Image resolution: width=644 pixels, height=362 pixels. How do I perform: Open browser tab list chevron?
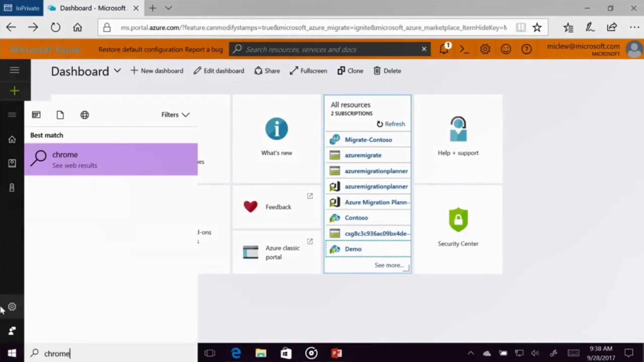point(168,8)
